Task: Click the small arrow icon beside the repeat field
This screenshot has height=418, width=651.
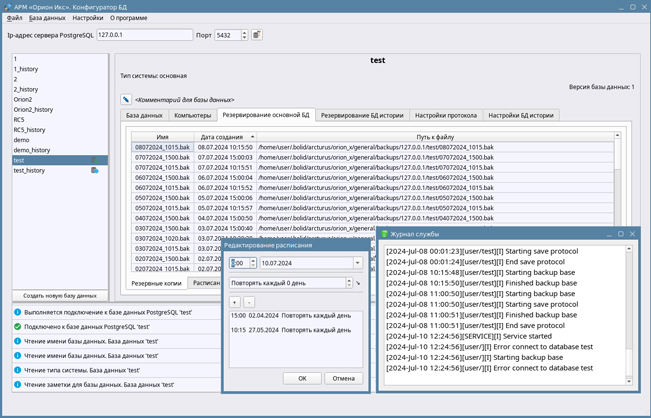Action: (358, 283)
